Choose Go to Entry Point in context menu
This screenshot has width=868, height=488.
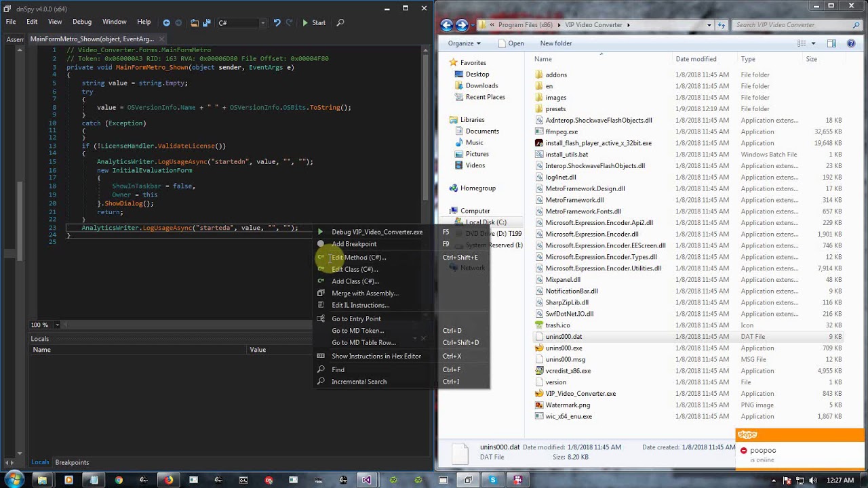click(356, 319)
